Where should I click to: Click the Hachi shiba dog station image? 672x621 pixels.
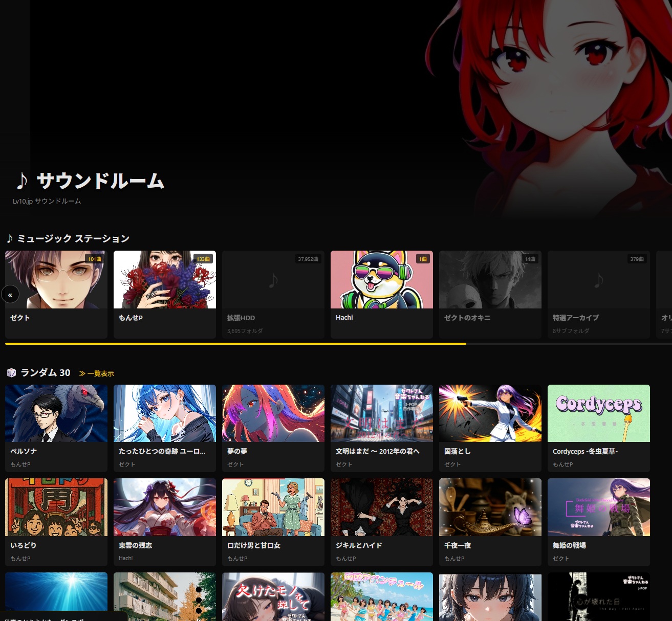pos(381,280)
